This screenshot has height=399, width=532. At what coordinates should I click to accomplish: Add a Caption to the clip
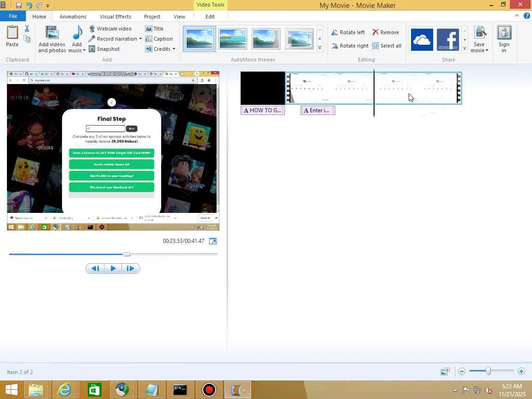coord(159,39)
